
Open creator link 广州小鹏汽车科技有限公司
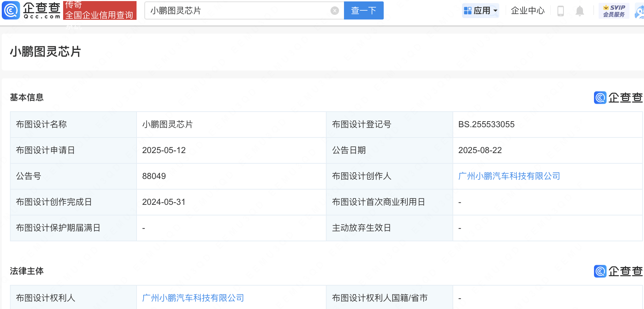[509, 176]
